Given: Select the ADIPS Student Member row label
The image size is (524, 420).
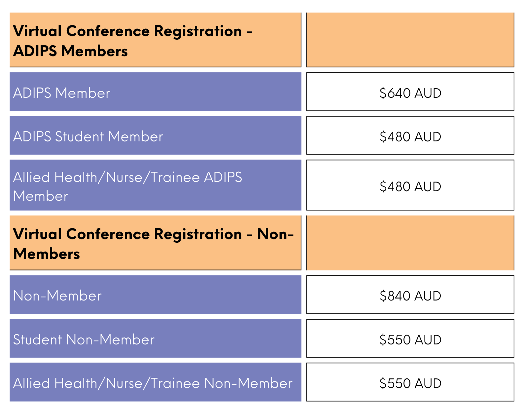Looking at the screenshot, I should pyautogui.click(x=88, y=137).
